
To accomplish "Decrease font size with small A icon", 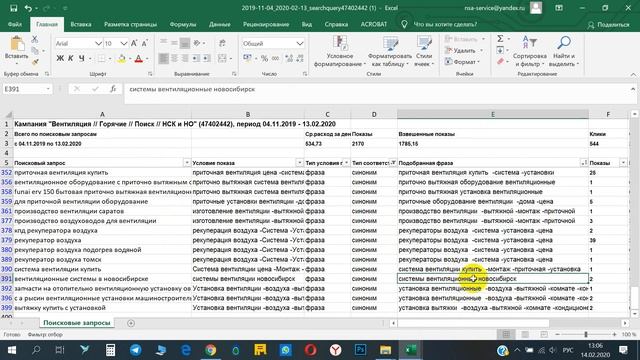I will click(x=145, y=43).
